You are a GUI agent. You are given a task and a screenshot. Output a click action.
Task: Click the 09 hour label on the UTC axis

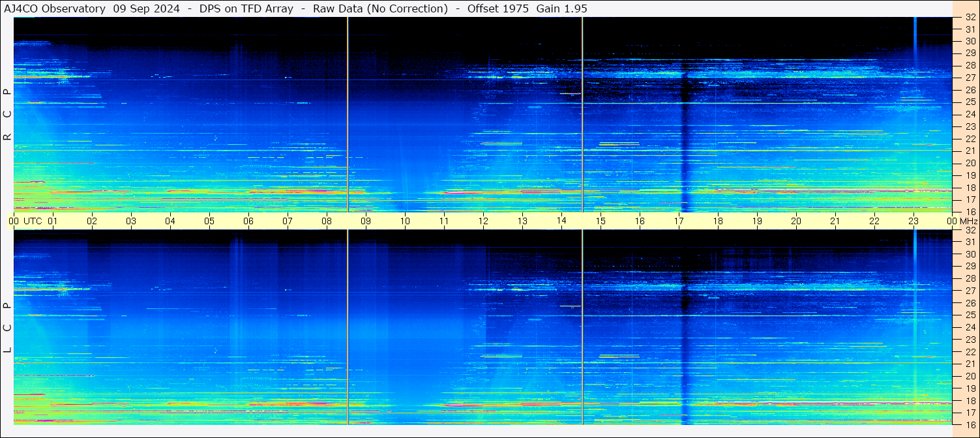[366, 221]
